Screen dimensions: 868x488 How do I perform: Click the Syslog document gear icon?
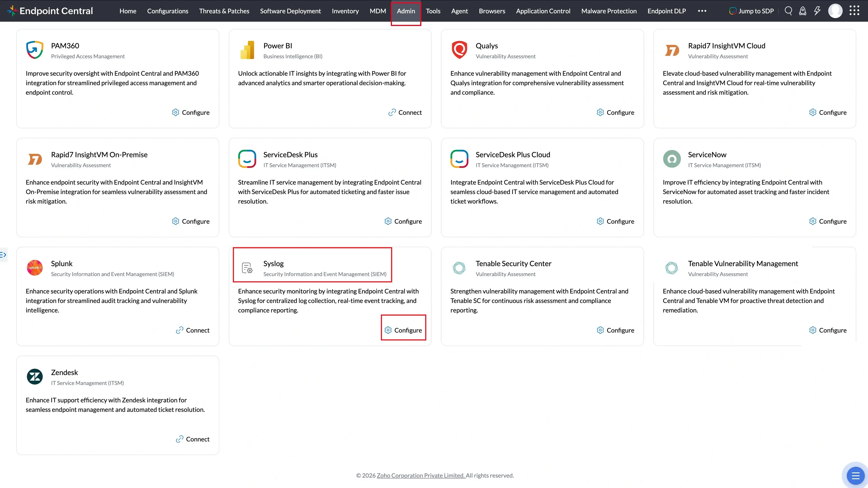point(247,268)
